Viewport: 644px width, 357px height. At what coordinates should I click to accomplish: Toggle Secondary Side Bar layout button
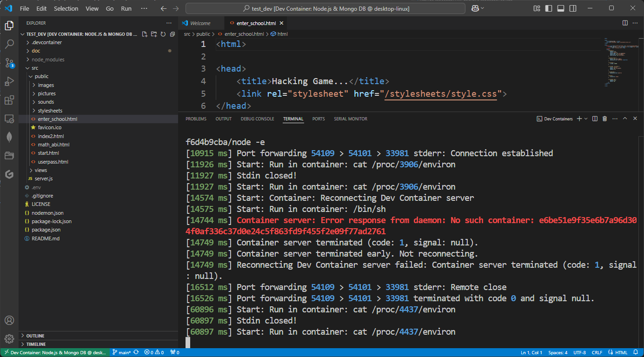pos(572,8)
